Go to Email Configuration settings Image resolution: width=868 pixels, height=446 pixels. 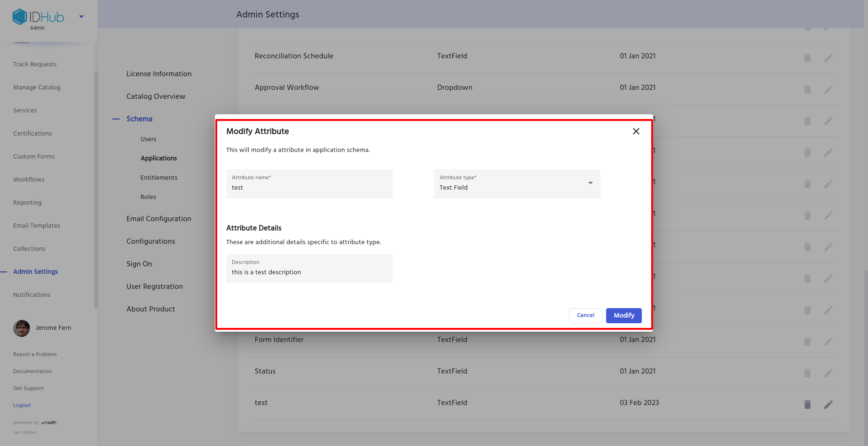click(x=158, y=219)
